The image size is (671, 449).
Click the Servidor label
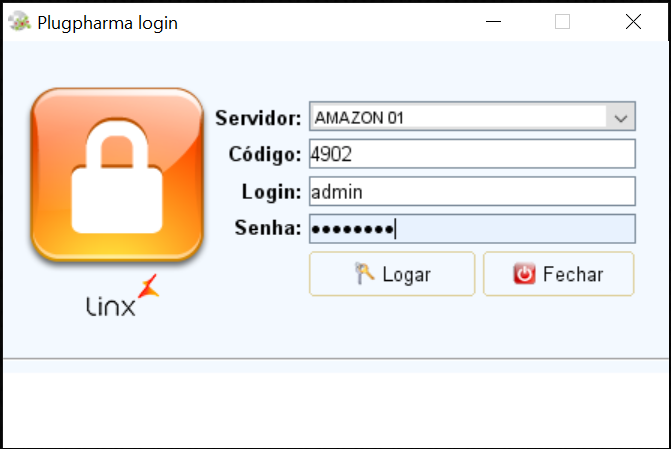(x=258, y=118)
